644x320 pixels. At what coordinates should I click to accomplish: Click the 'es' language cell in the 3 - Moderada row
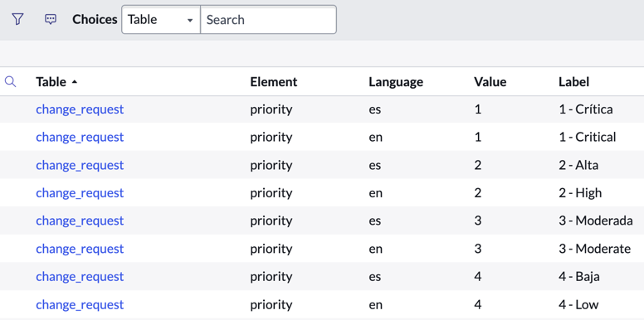[374, 221]
